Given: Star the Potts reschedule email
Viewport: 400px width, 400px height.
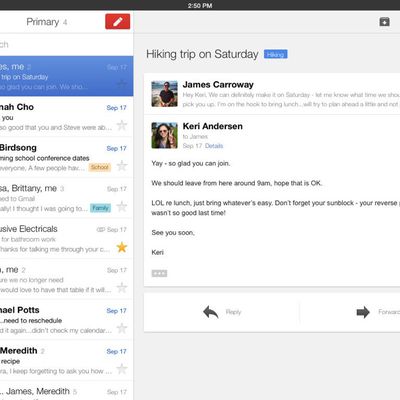Looking at the screenshot, I should pos(122,328).
